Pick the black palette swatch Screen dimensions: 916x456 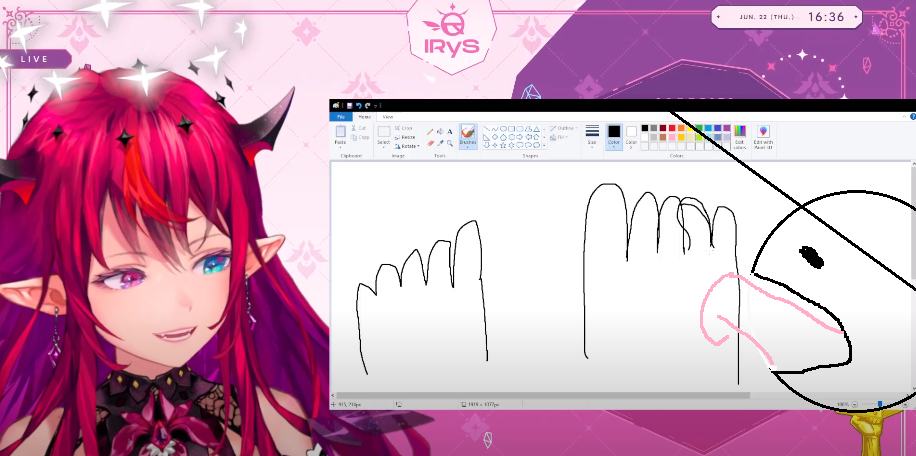click(645, 128)
